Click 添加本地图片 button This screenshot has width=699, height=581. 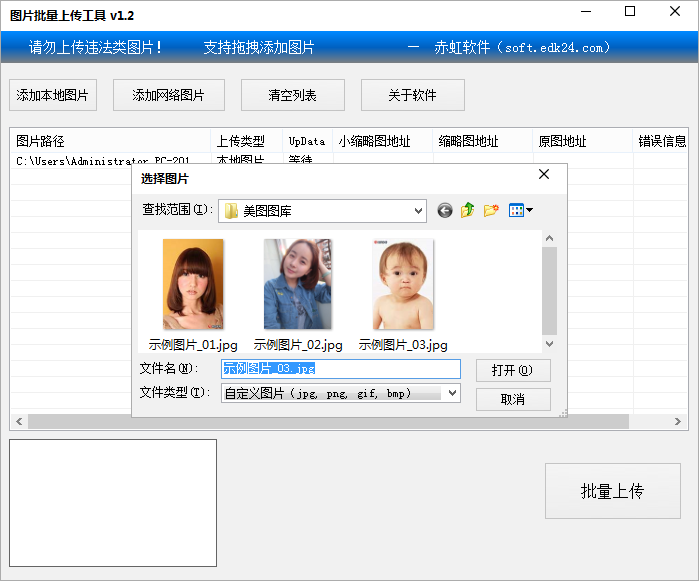coord(53,96)
